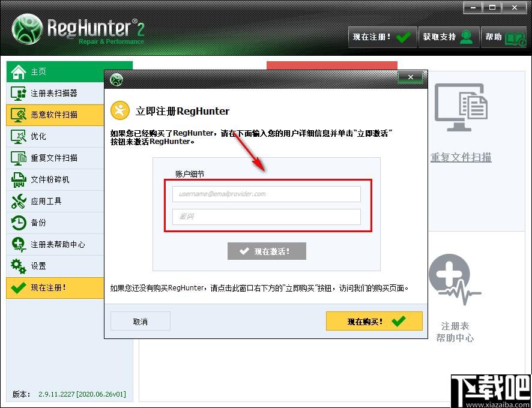This screenshot has width=532, height=408.
Task: Click the optimize wand icon
Action: tap(19, 137)
